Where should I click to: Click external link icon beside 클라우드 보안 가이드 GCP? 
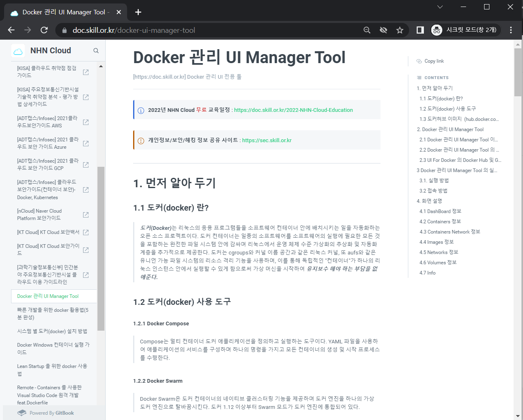(x=86, y=165)
